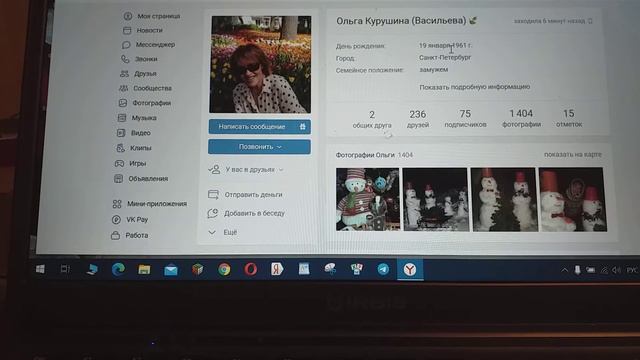640x360 pixels.
Task: Launch Microsoft Edge from taskbar
Action: [x=118, y=269]
